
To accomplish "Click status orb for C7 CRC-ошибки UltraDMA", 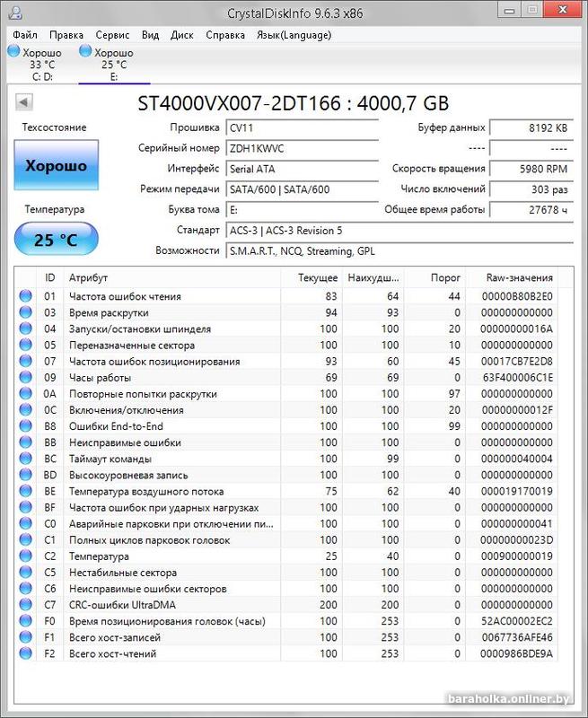I will (x=26, y=605).
